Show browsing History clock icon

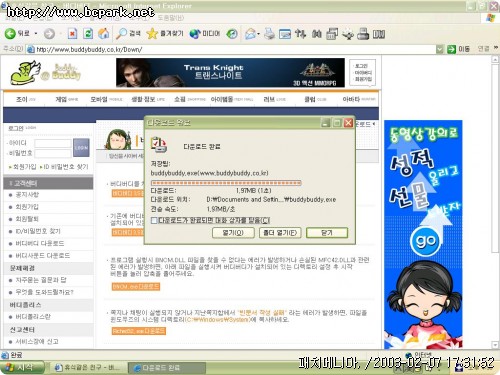[x=232, y=33]
